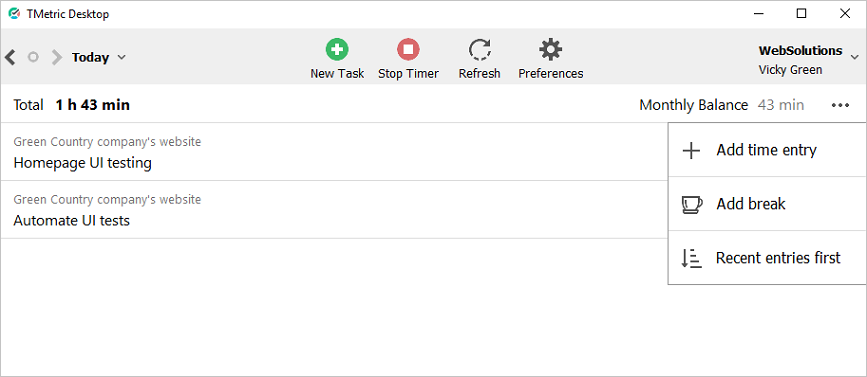Open Preferences via the gear icon
The height and width of the screenshot is (377, 867).
551,49
